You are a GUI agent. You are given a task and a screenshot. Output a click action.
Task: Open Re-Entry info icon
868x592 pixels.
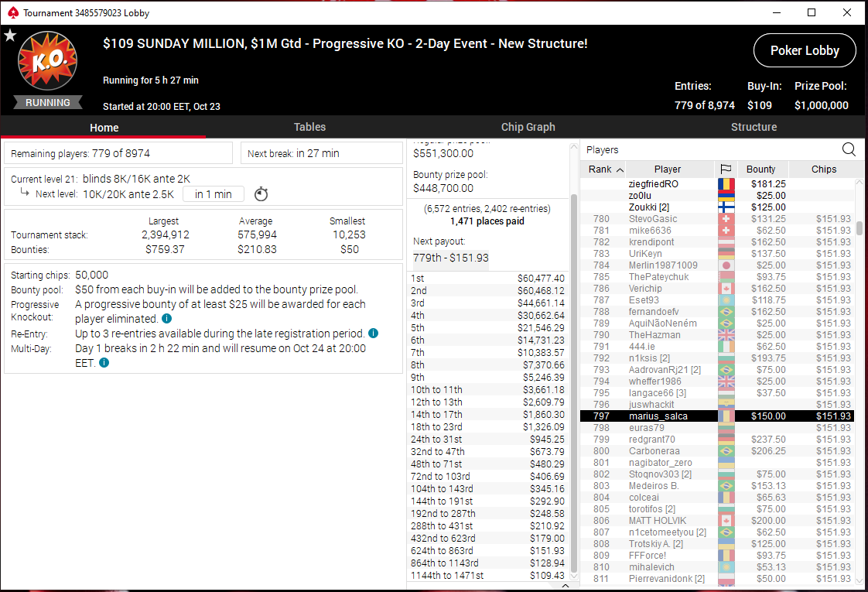pos(374,334)
